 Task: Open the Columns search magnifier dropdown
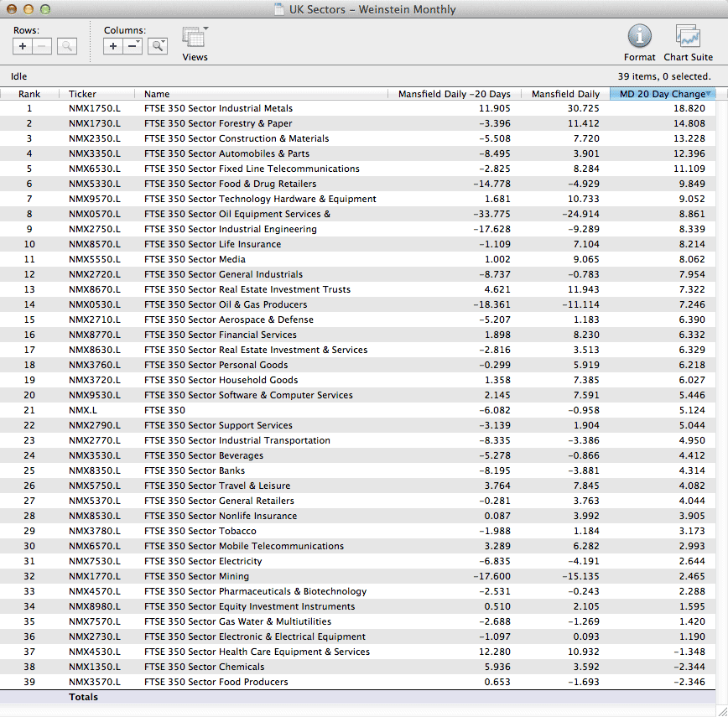158,47
